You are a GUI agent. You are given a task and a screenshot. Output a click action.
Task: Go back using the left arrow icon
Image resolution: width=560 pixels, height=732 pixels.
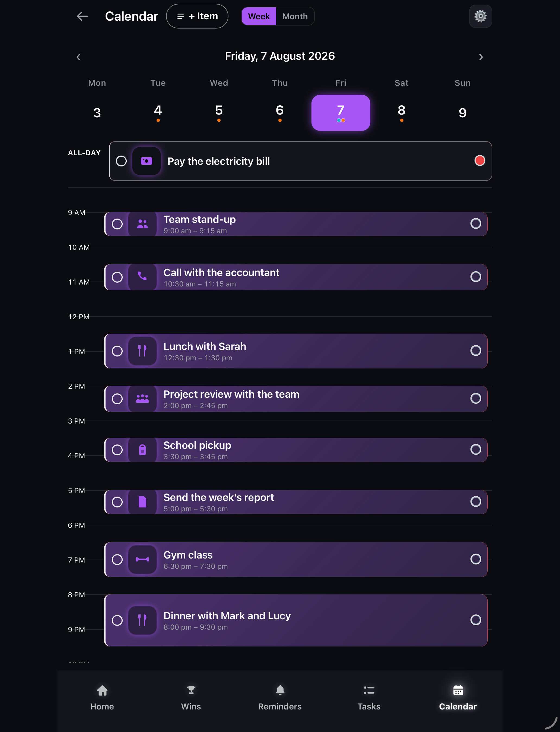tap(82, 16)
